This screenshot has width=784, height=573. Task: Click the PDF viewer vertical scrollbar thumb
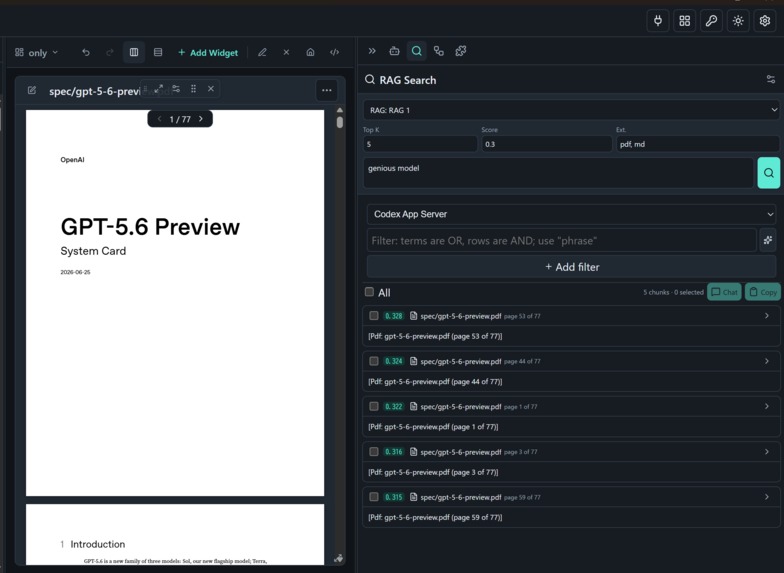(340, 122)
